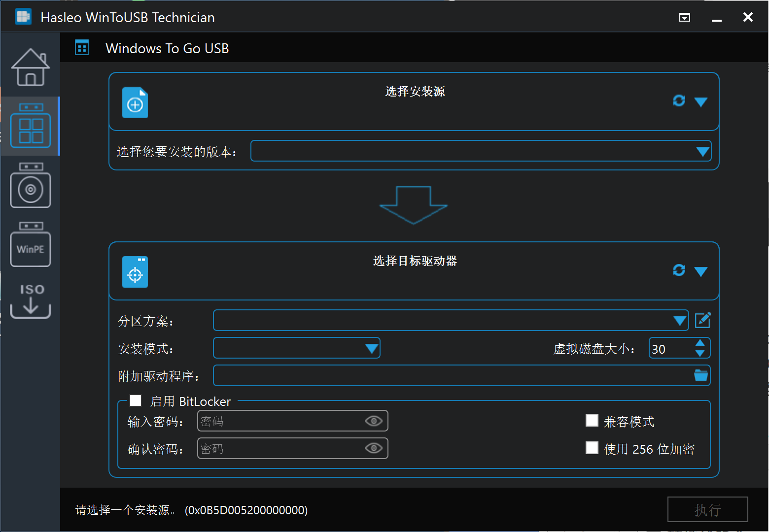Click the add installation source file icon
This screenshot has height=532, width=769.
(135, 102)
